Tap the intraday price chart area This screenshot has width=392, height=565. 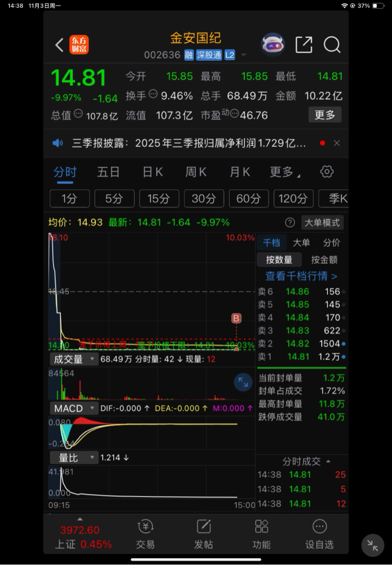(152, 291)
